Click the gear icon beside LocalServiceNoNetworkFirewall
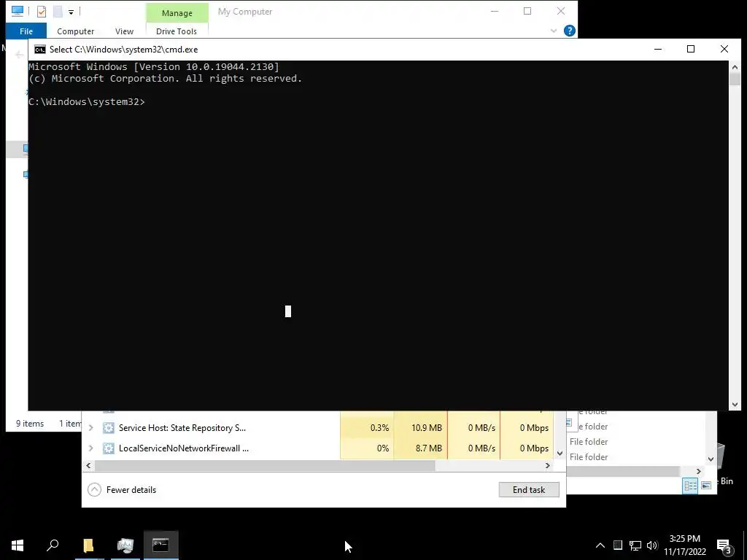This screenshot has height=560, width=747. (x=109, y=448)
